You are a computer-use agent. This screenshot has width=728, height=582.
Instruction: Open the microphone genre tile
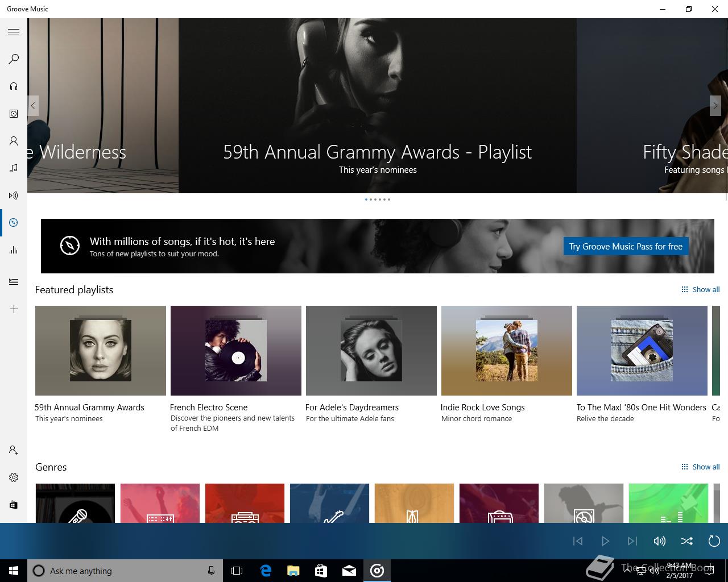[75, 503]
